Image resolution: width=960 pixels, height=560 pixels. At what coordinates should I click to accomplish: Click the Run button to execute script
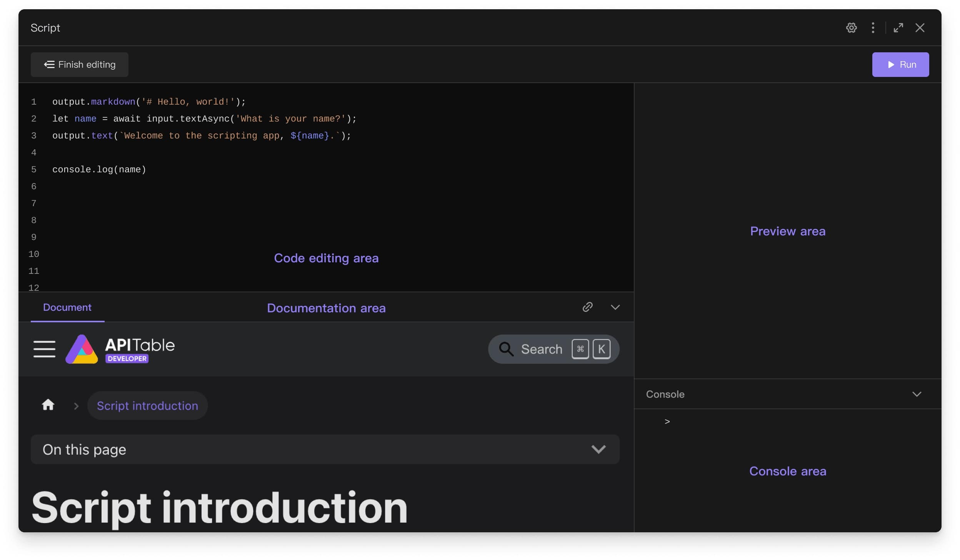tap(900, 65)
